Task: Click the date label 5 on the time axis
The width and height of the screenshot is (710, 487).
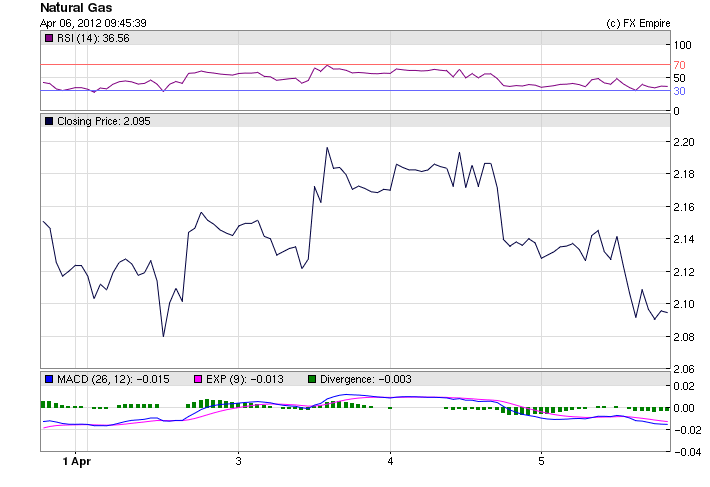Action: (x=541, y=462)
